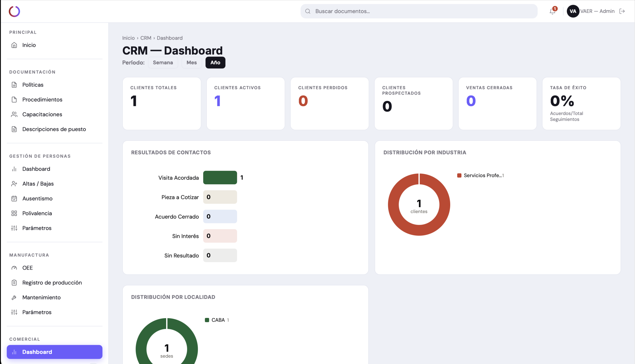Go to Ausentismo

coord(55,198)
